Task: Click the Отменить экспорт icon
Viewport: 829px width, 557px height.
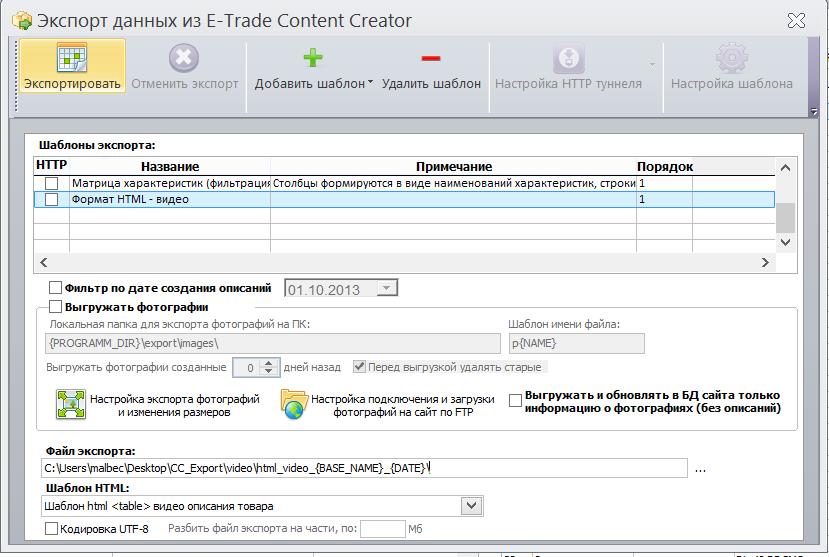Action: (184, 58)
